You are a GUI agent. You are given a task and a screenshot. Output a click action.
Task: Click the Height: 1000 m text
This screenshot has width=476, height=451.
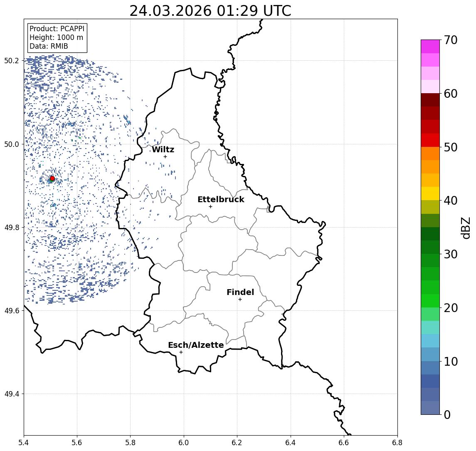56,37
